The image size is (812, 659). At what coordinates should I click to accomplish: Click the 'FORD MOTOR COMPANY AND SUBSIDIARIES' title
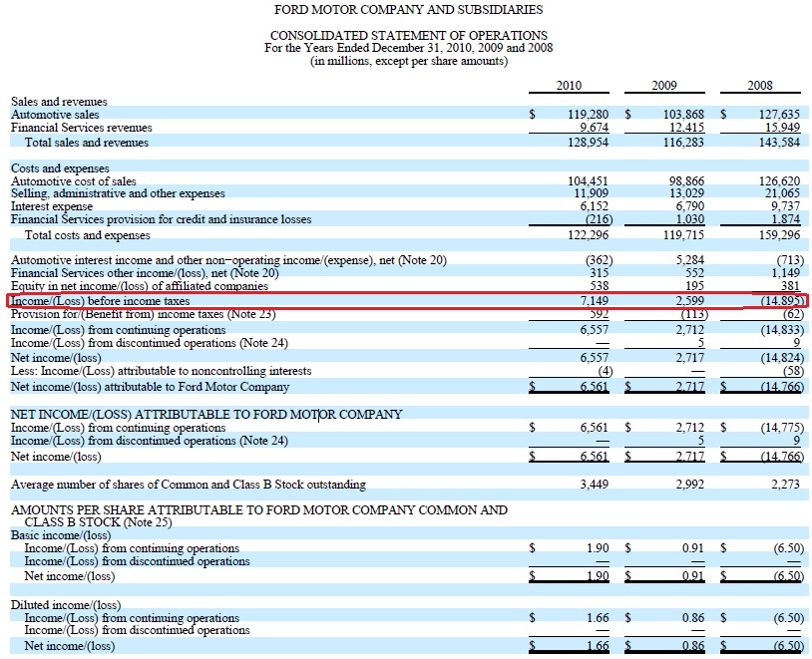tap(409, 10)
